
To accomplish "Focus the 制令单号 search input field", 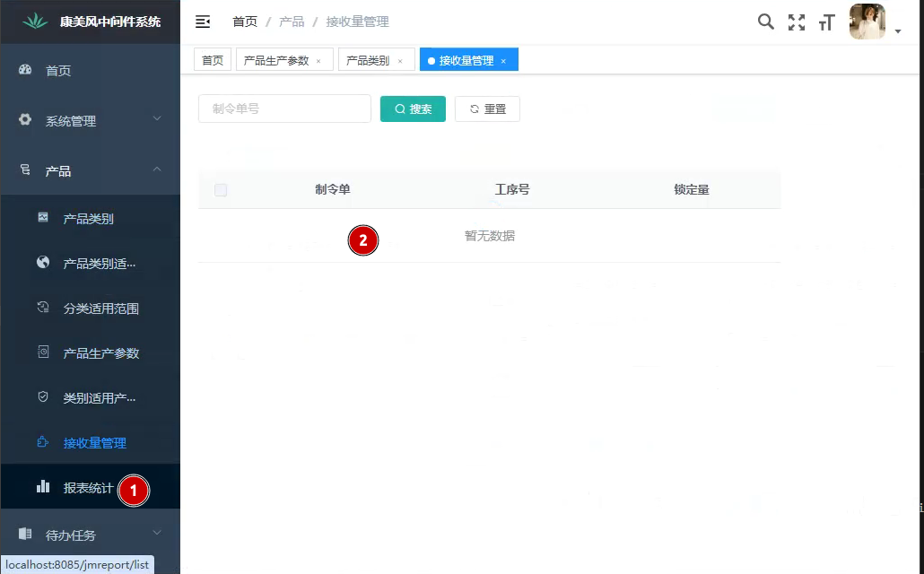I will (x=284, y=109).
